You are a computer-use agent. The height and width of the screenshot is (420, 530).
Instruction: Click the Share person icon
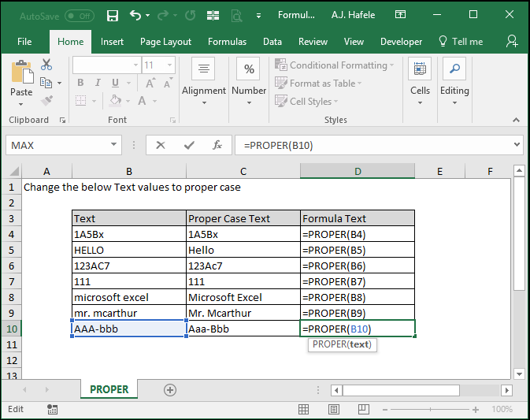coord(512,41)
